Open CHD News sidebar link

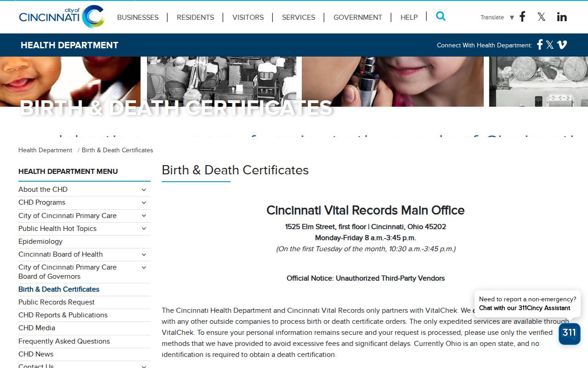[36, 354]
